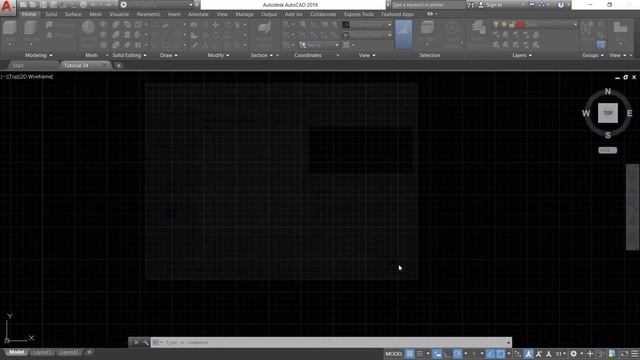The width and height of the screenshot is (640, 360).
Task: Click the keyword search field in title bar
Action: tap(428, 5)
